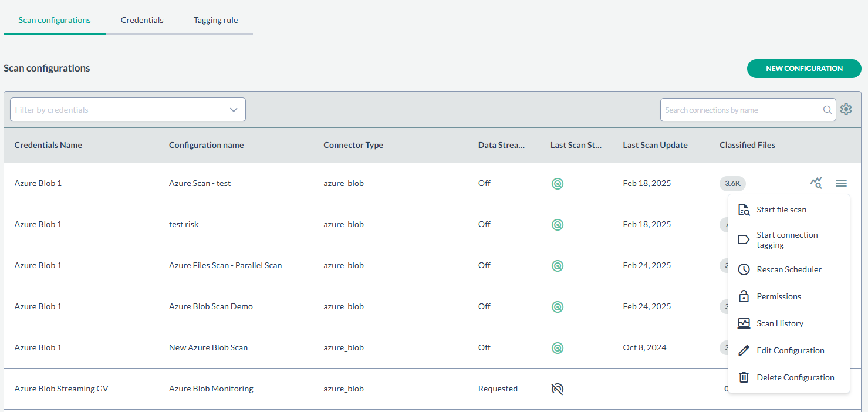
Task: Open analytics icon for Azure Scan - test
Action: pos(816,183)
